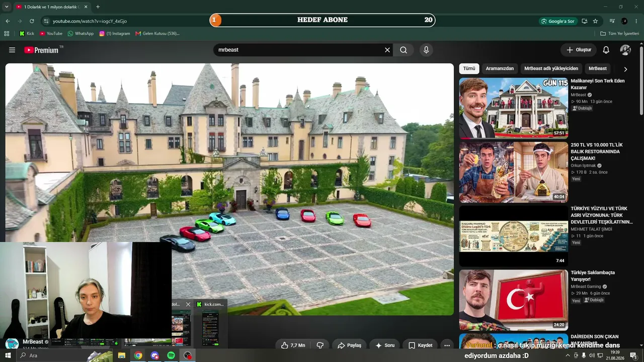This screenshot has height=362, width=644.
Task: Open the Oluştur create menu
Action: click(579, 50)
